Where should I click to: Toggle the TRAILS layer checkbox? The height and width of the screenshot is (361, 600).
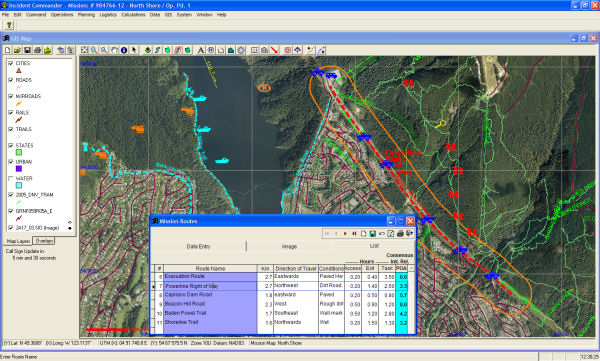coord(11,129)
